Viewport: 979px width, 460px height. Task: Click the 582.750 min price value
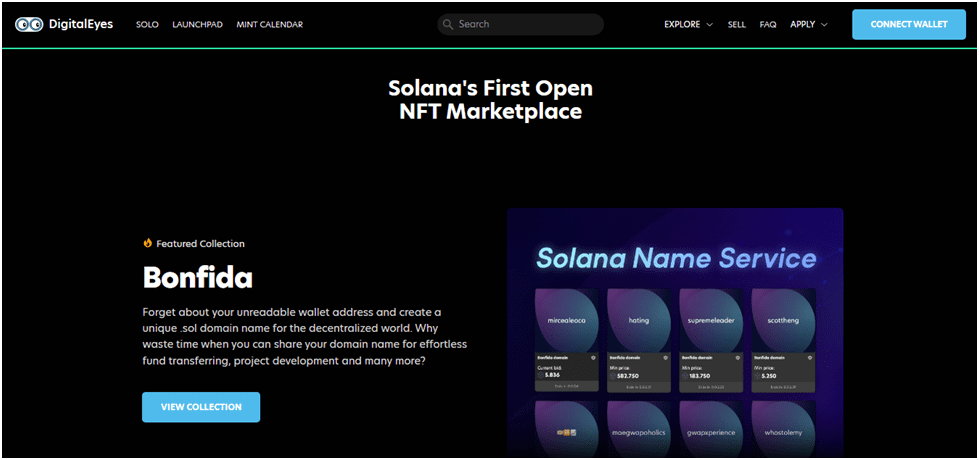(x=629, y=376)
